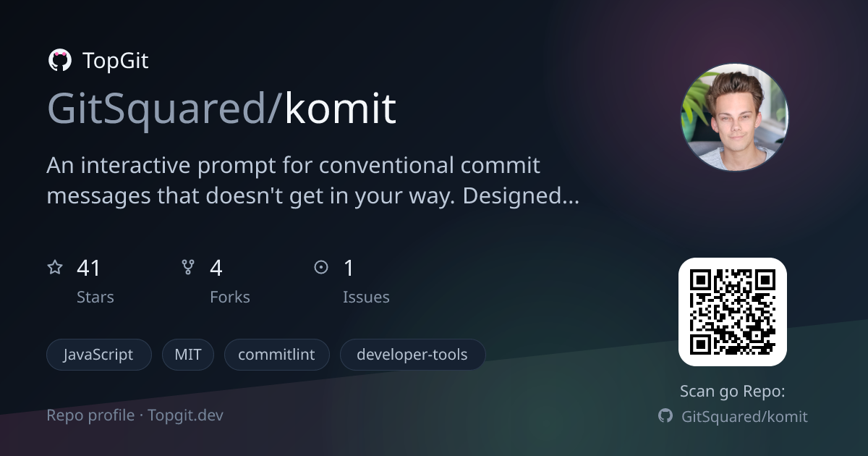Click the 1 issues count
Image resolution: width=868 pixels, height=456 pixels.
point(349,269)
